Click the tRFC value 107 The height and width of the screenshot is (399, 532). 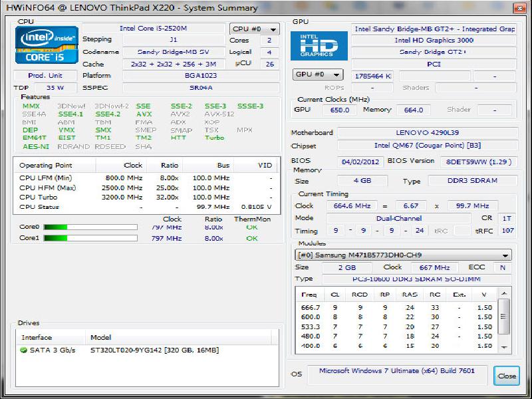[x=507, y=231]
